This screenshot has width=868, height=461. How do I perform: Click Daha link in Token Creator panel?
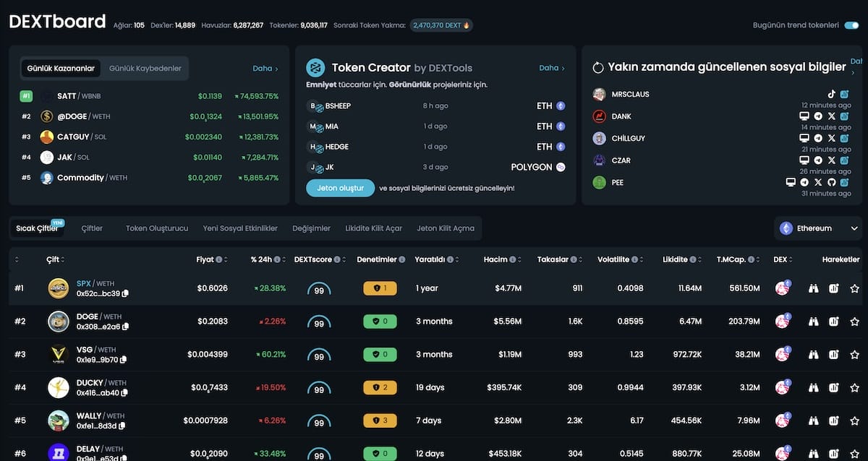(x=552, y=68)
